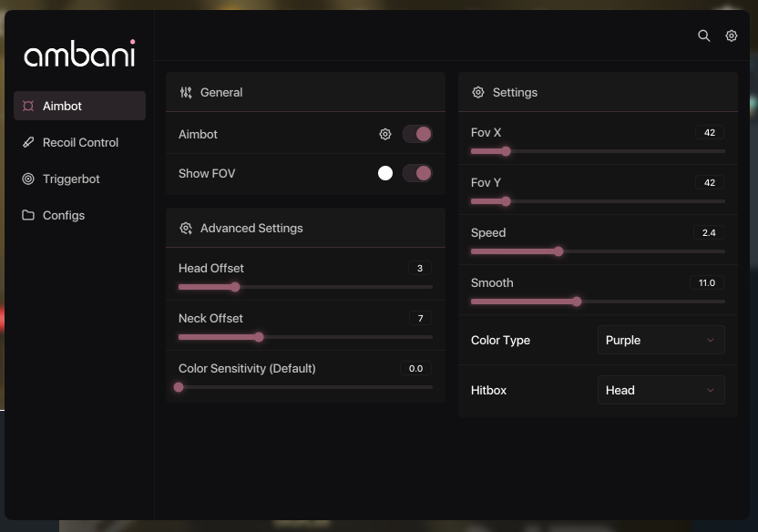Disable the Show FOV switch
The width and height of the screenshot is (758, 532).
417,173
